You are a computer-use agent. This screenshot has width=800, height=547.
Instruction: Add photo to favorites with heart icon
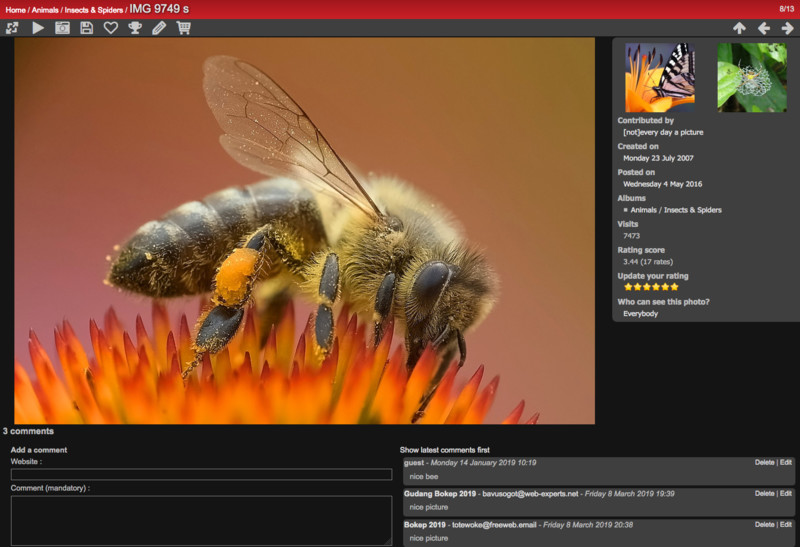[x=111, y=28]
